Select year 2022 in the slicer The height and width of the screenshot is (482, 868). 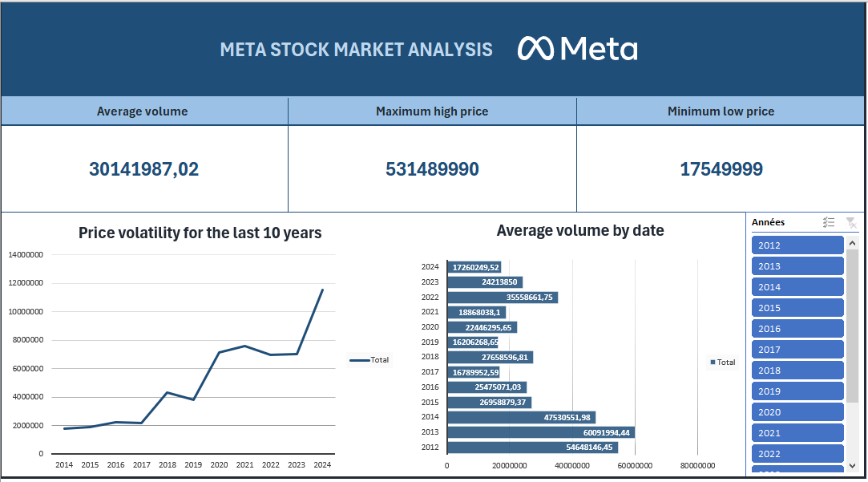(x=797, y=454)
